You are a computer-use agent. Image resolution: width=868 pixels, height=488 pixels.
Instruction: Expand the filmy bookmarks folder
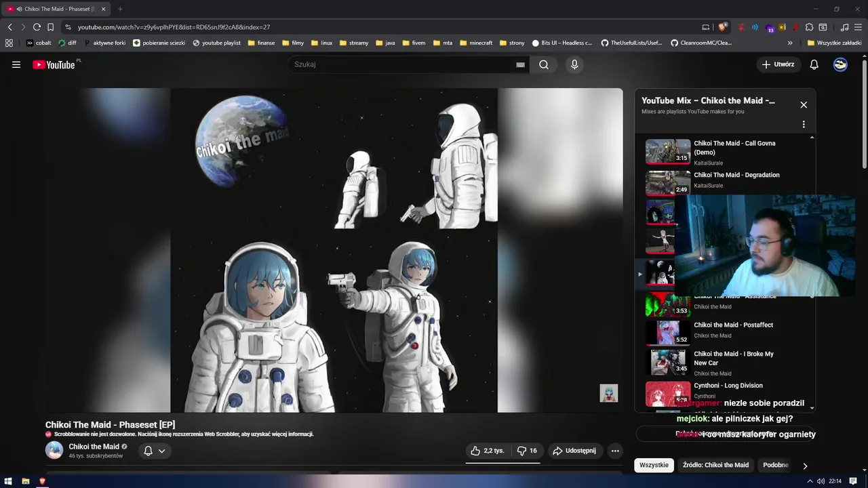coord(293,43)
